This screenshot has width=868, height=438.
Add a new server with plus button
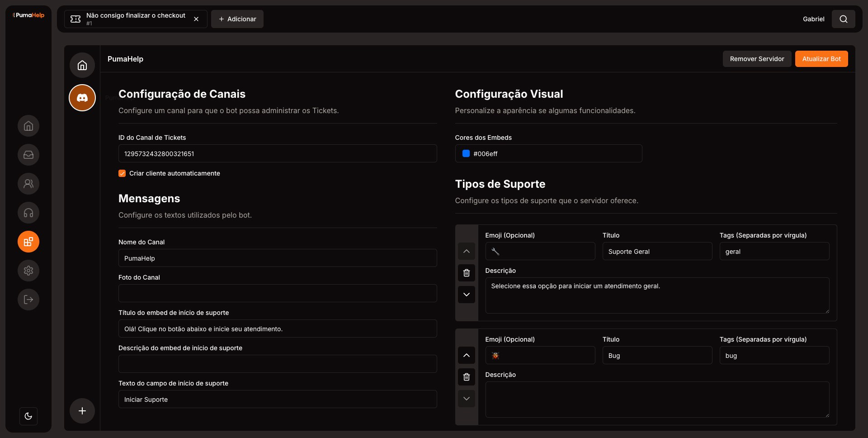pyautogui.click(x=82, y=411)
